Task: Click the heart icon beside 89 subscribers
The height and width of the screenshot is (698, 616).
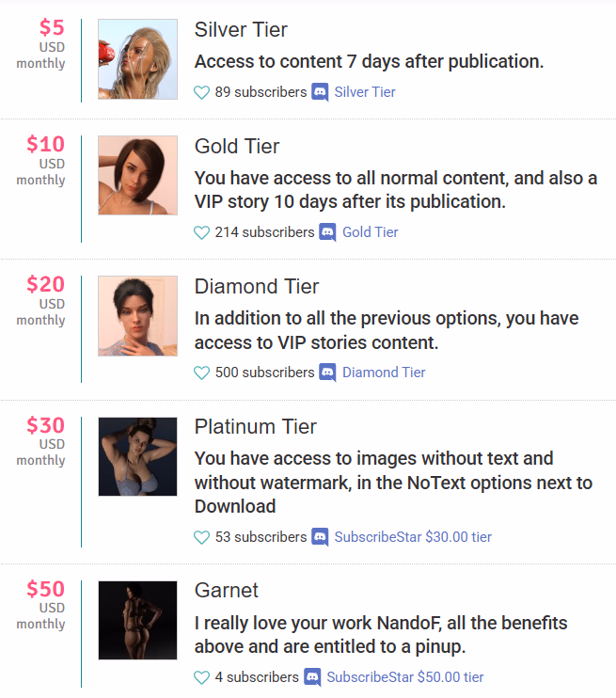Action: pyautogui.click(x=201, y=92)
